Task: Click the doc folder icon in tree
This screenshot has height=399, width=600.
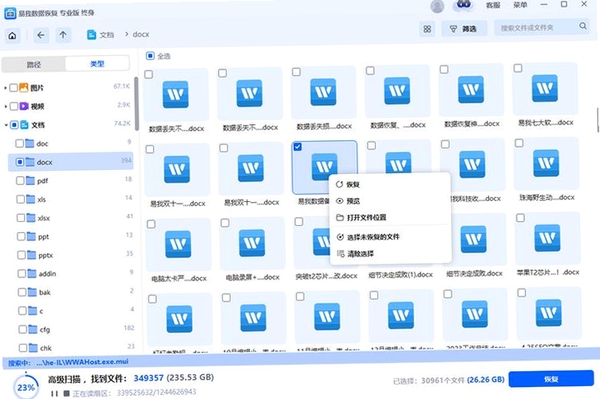Action: click(30, 143)
